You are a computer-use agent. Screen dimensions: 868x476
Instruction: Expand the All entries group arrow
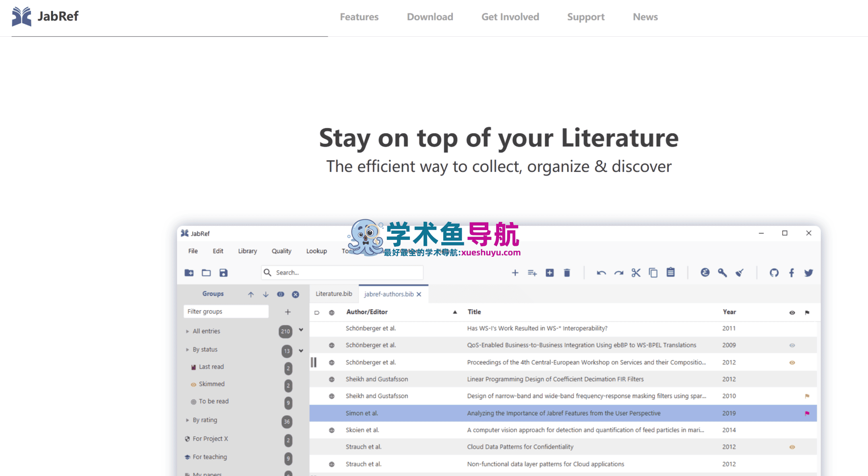pyautogui.click(x=187, y=332)
